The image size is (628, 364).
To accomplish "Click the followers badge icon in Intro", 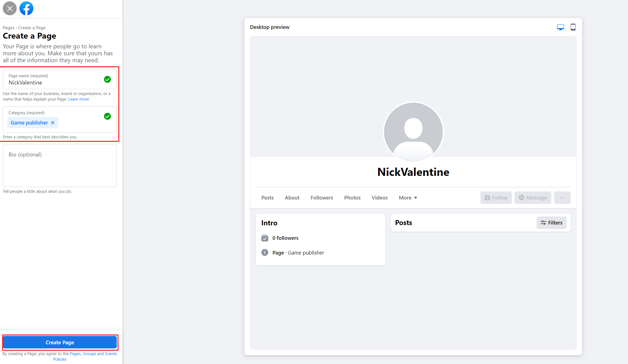I will pyautogui.click(x=265, y=238).
